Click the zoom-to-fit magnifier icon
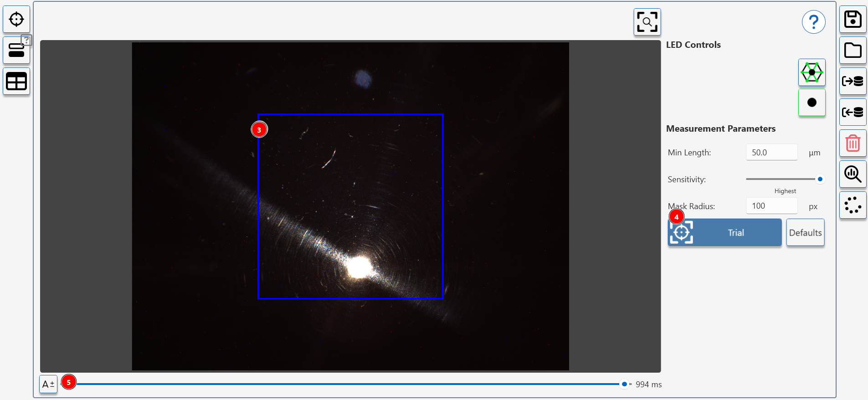Screen dimensions: 868x400 (x=647, y=22)
